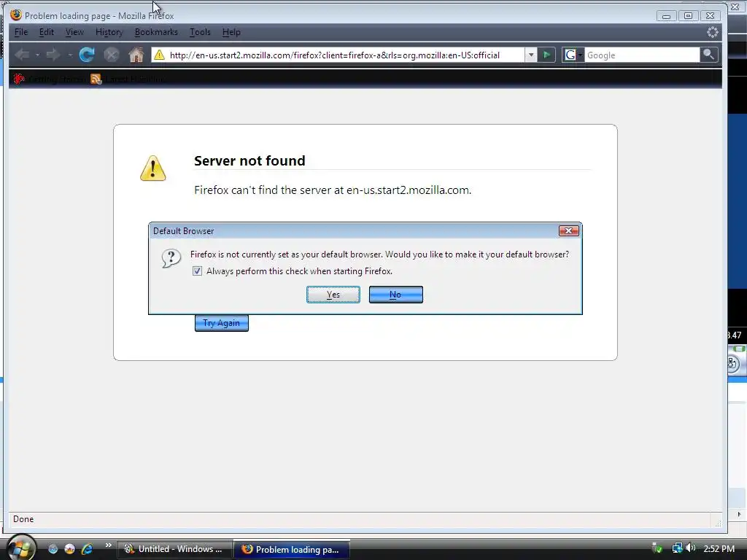Open the back history dropdown arrow

(37, 55)
